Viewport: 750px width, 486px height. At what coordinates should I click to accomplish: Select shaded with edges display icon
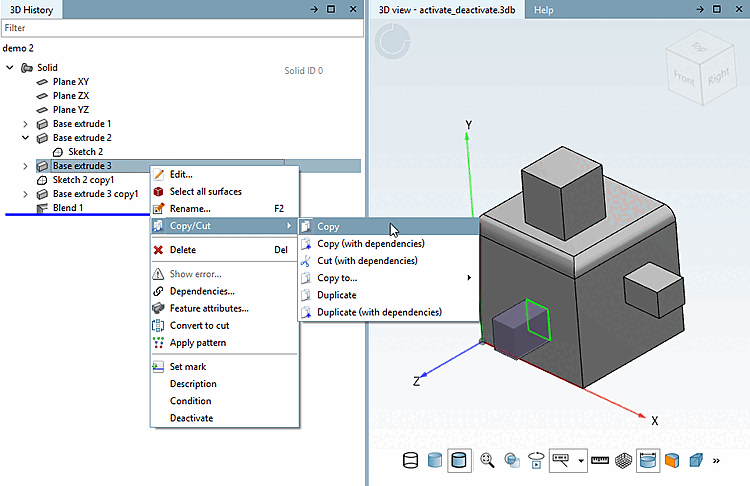(459, 461)
